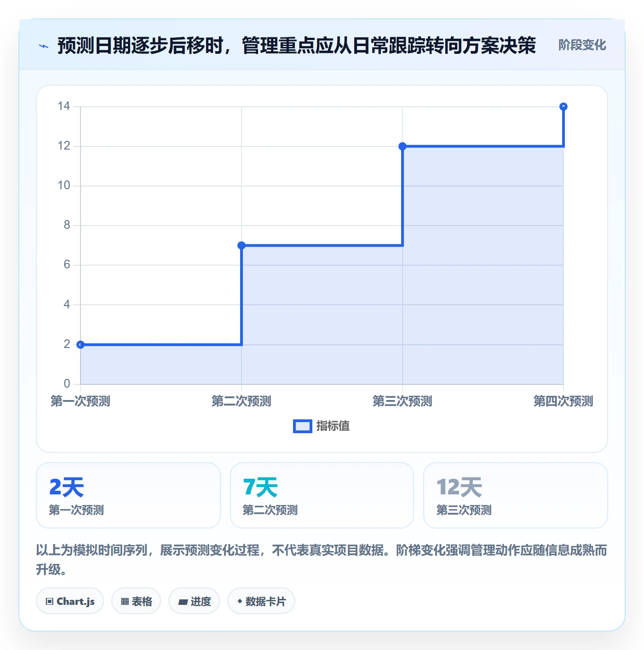Screen dimensions: 644x650
Task: Click the 第三次预测 x-axis label
Action: click(402, 401)
